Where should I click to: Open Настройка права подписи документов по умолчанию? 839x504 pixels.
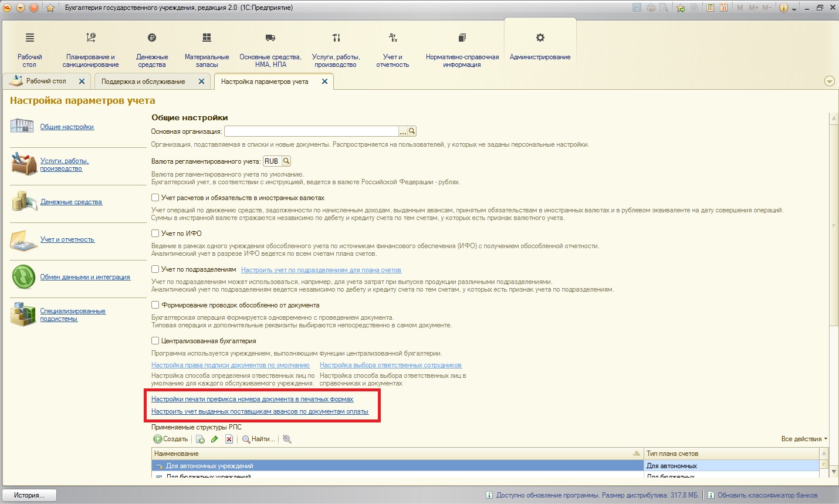(x=230, y=365)
